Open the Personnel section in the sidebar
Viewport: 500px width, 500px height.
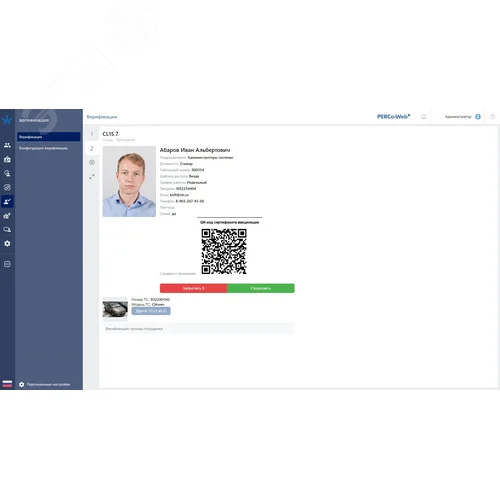click(7, 145)
